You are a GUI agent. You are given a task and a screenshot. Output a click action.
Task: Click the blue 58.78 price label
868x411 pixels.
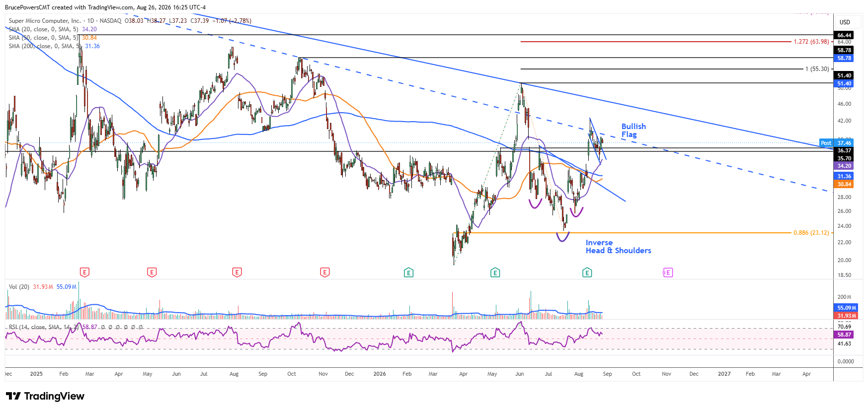pos(844,58)
